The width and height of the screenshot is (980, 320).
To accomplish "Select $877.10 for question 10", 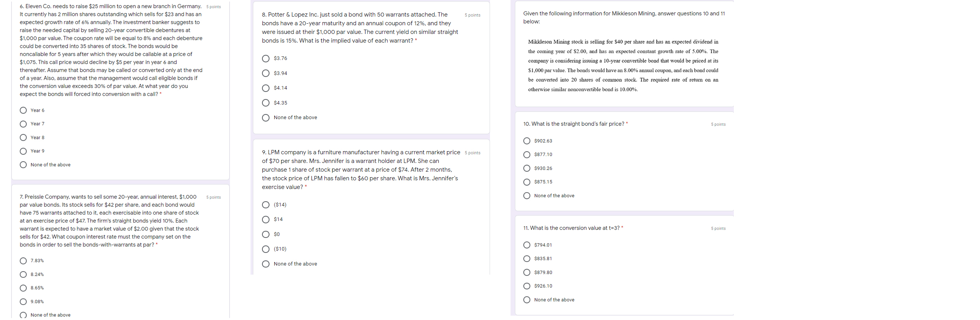I will (527, 154).
